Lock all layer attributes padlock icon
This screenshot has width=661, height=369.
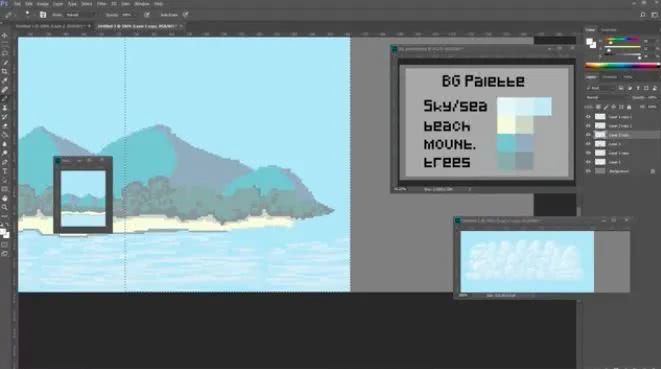pyautogui.click(x=629, y=107)
